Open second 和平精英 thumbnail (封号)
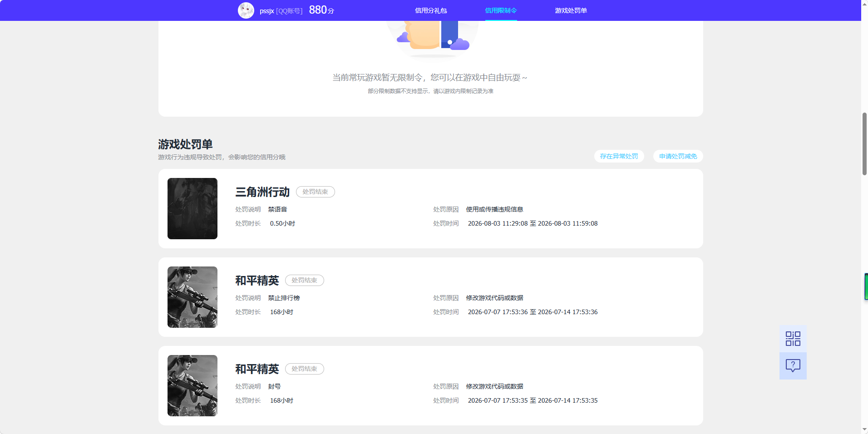 (192, 385)
